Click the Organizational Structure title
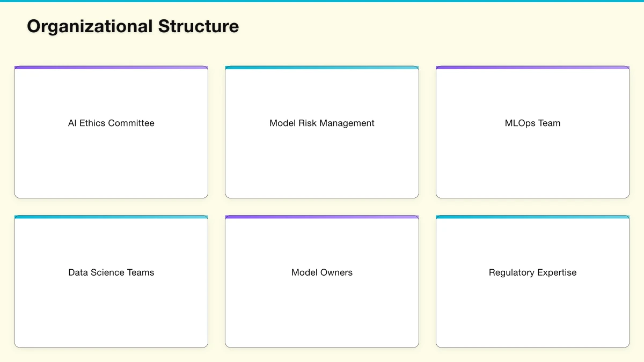This screenshot has height=362, width=644. tap(133, 26)
